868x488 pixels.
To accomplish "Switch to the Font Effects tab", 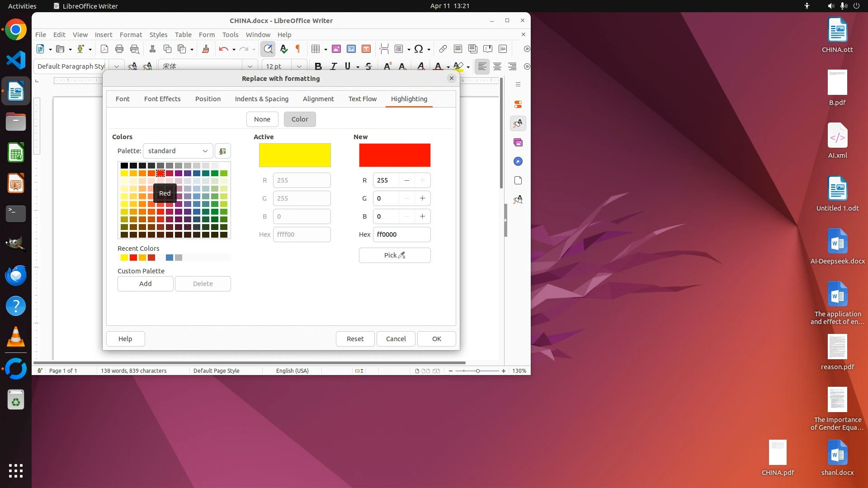I will point(162,99).
